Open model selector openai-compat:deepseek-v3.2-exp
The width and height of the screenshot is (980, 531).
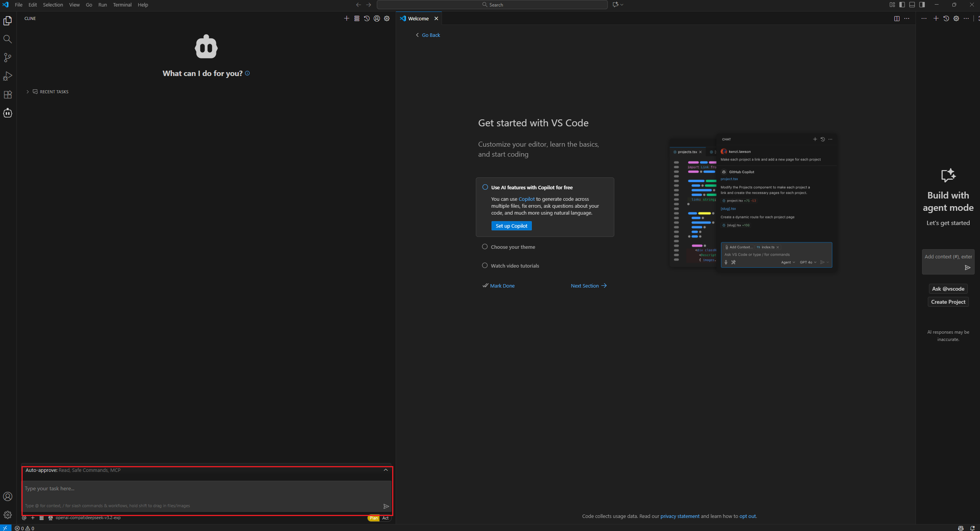(x=88, y=518)
